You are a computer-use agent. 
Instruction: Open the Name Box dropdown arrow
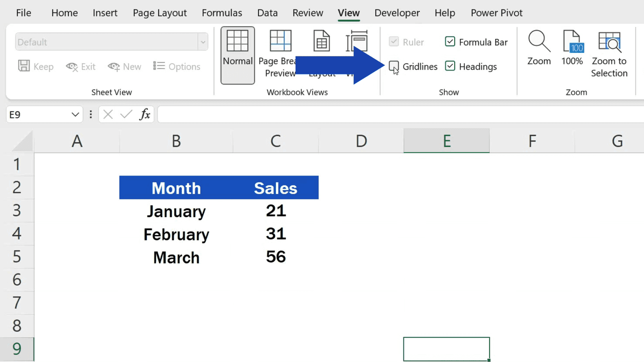pos(75,114)
